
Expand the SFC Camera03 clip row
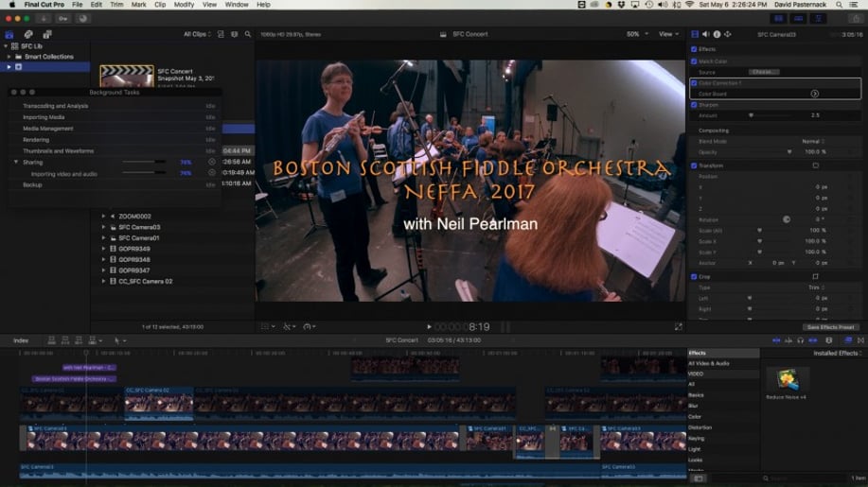pyautogui.click(x=103, y=227)
